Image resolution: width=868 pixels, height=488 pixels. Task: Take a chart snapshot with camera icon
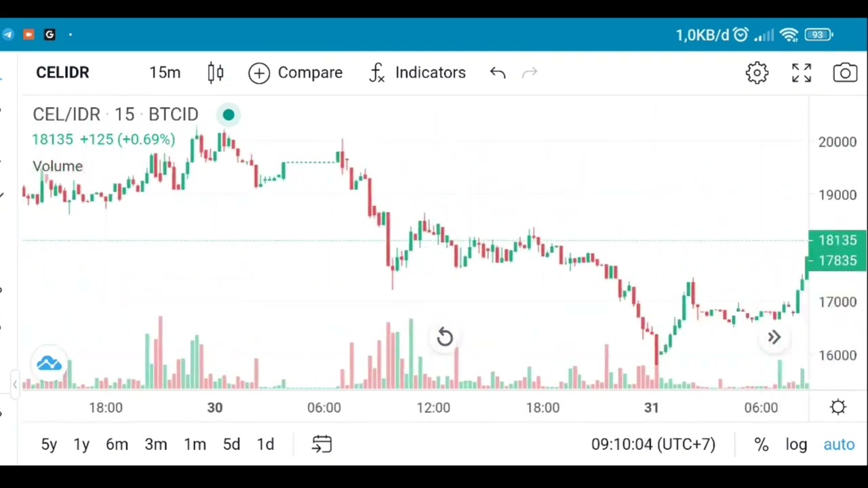pyautogui.click(x=845, y=73)
